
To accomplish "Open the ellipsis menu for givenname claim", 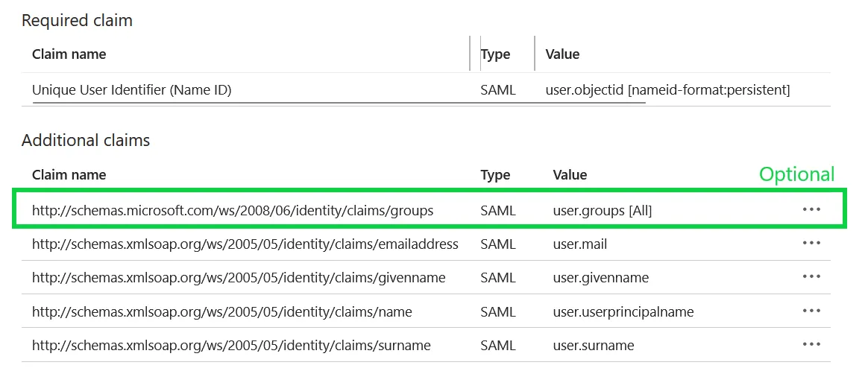I will (811, 277).
